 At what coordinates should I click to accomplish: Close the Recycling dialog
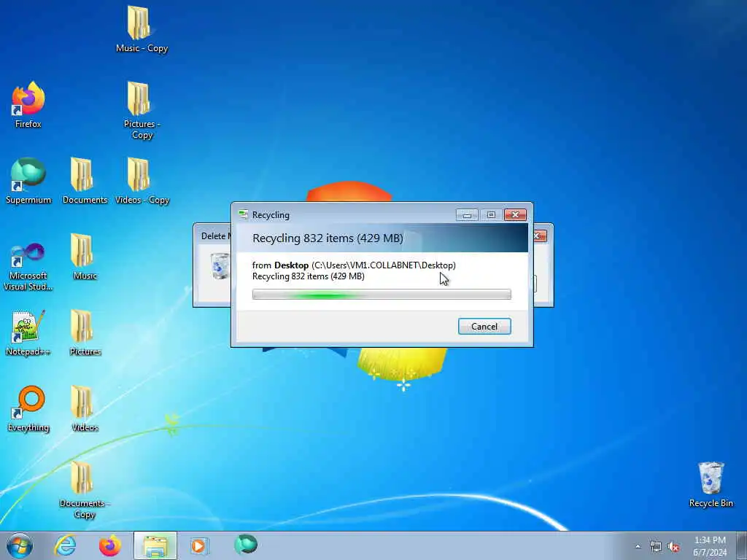[515, 215]
